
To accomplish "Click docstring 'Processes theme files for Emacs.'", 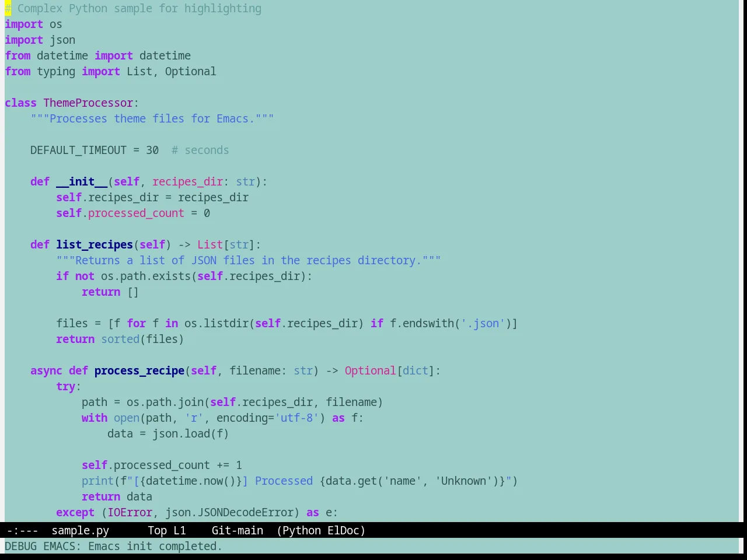I will tap(152, 119).
